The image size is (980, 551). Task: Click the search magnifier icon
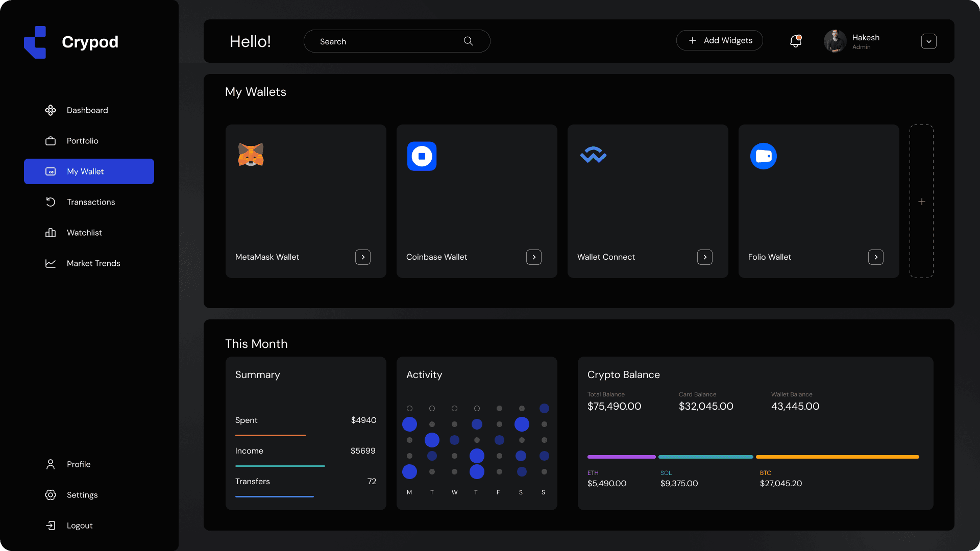468,41
